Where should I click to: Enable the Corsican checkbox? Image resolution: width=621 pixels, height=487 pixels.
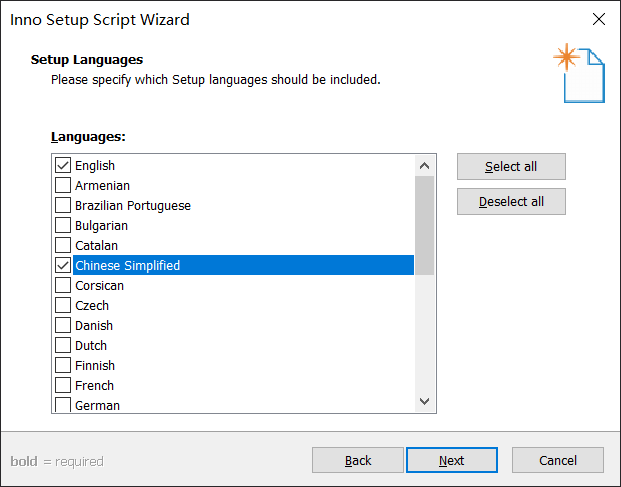pos(63,285)
